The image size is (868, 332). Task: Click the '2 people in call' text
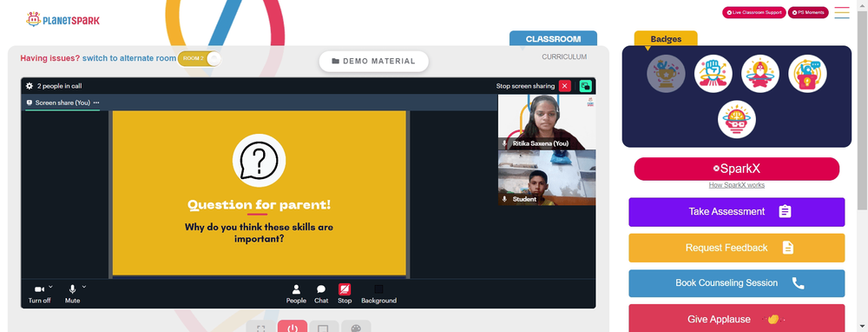click(59, 86)
